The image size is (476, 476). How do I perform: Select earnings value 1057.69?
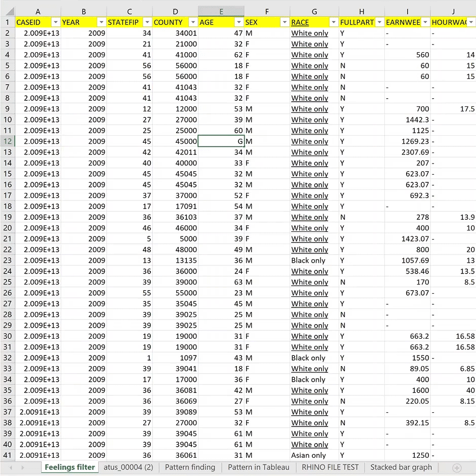408,260
